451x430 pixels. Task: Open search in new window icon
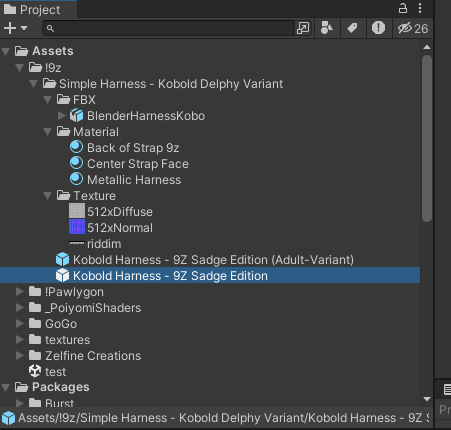(303, 28)
